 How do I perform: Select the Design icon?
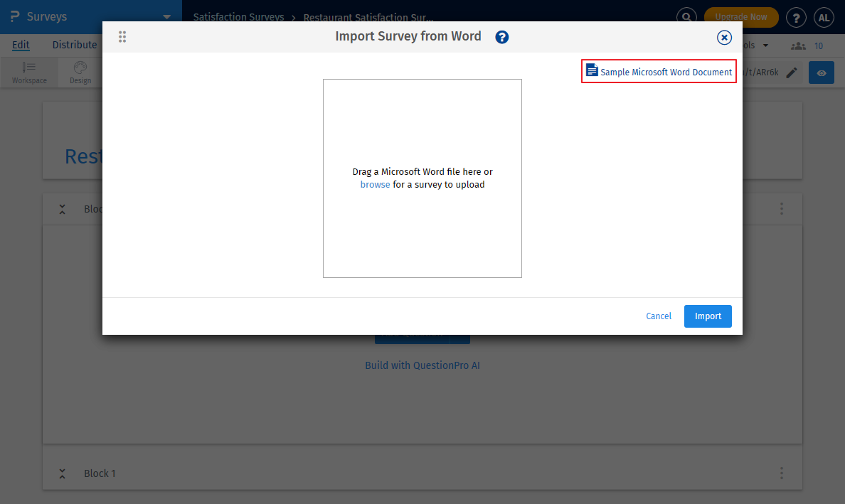(80, 72)
